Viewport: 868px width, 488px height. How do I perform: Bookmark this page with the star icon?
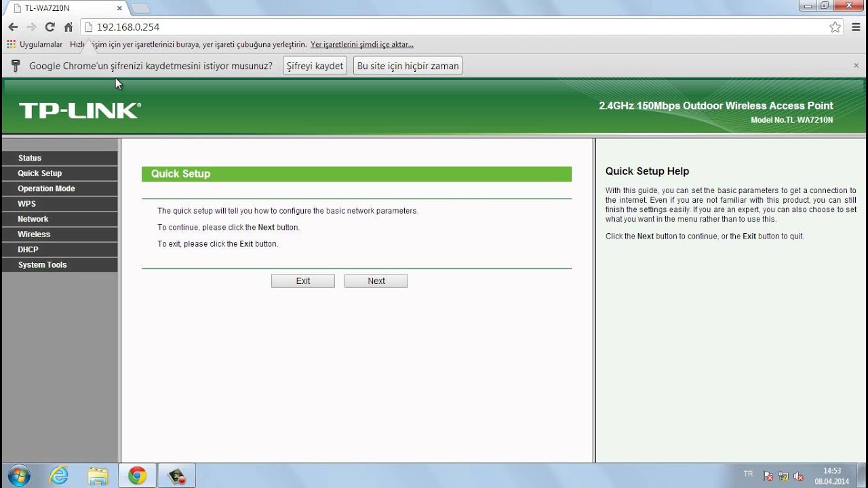pos(835,27)
